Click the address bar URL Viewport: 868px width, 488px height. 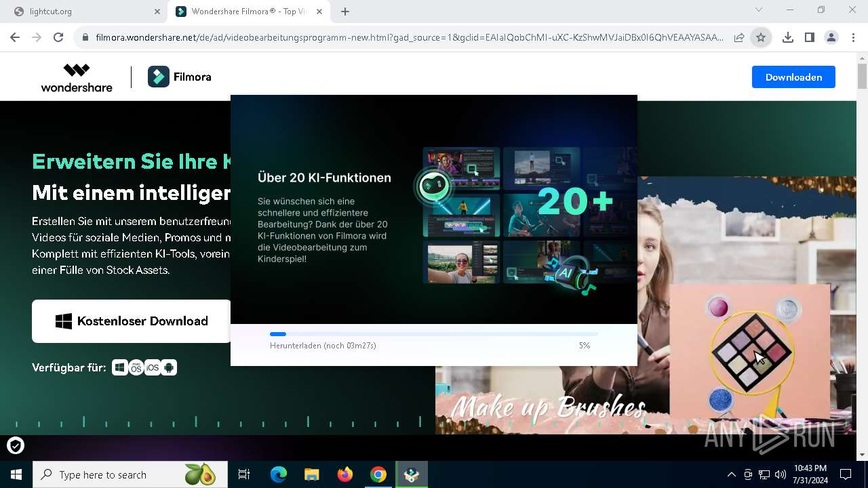410,38
